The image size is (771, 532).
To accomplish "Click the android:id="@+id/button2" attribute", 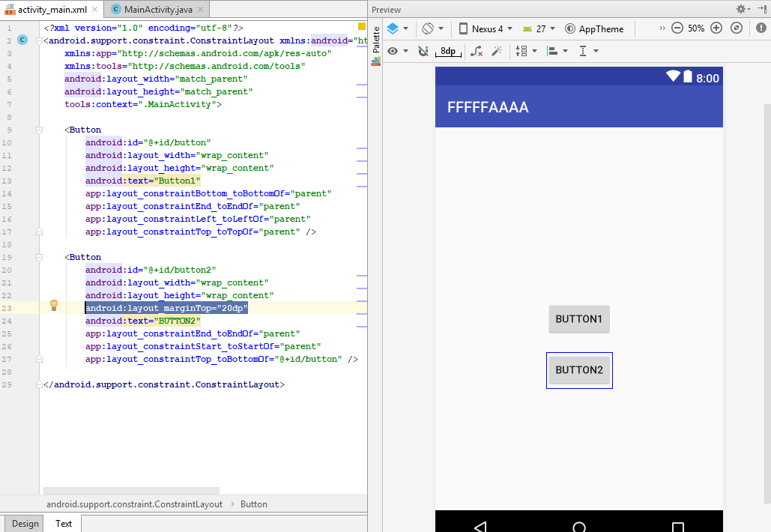I will pyautogui.click(x=151, y=270).
